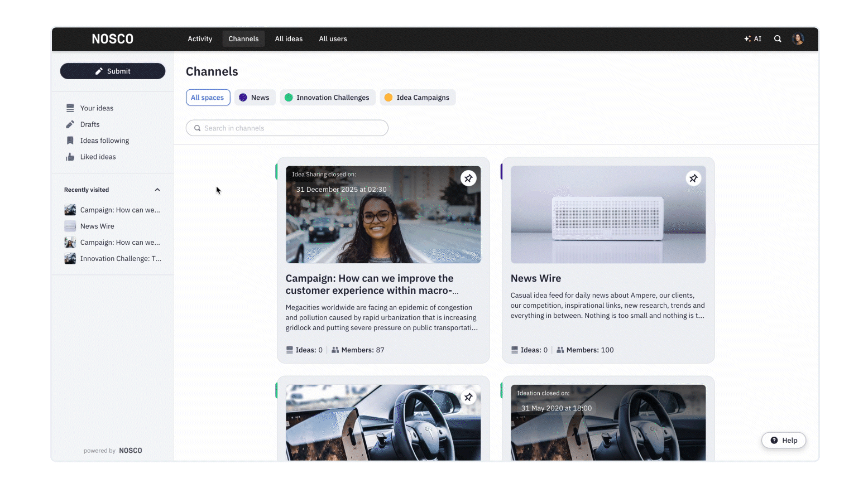Open the Help button

click(784, 440)
